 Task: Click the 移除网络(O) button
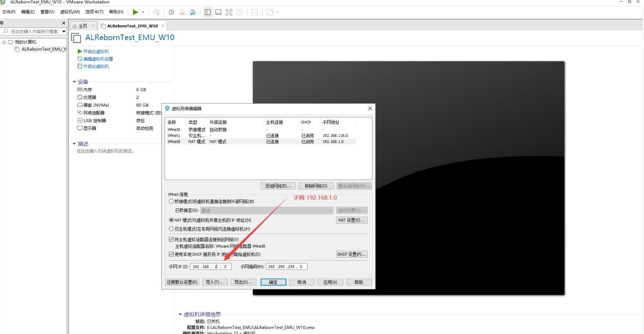click(x=316, y=186)
